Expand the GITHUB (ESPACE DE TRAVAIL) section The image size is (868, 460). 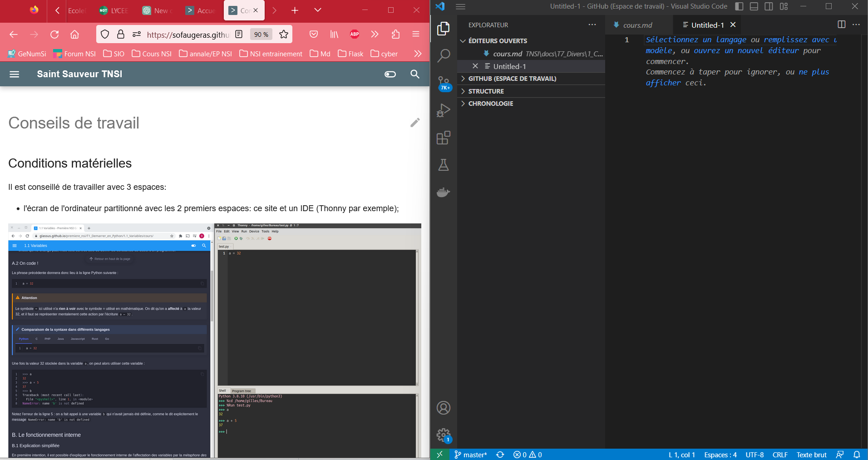click(512, 79)
